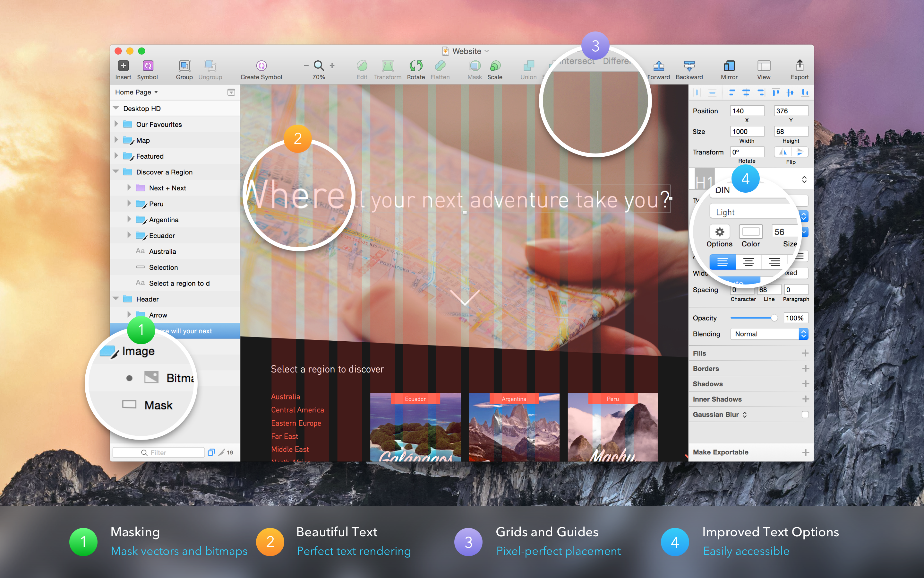
Task: Align layer to left edge icon
Action: [x=731, y=92]
